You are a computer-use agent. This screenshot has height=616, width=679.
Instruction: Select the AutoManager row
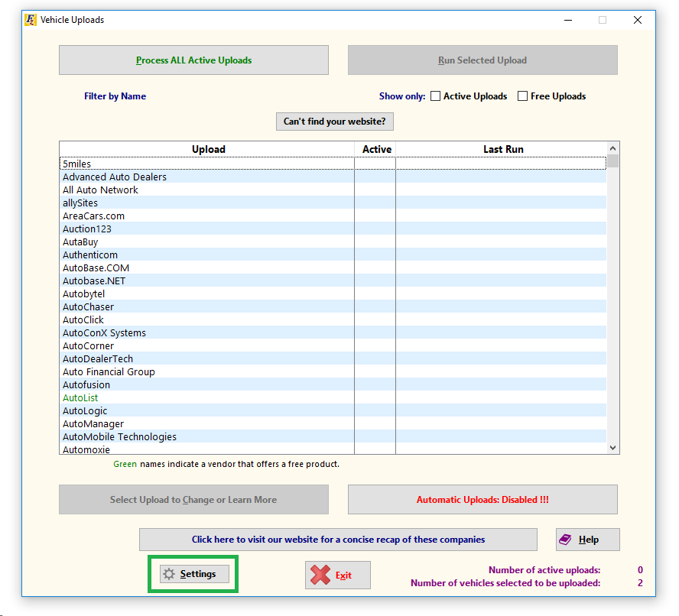tap(333, 423)
